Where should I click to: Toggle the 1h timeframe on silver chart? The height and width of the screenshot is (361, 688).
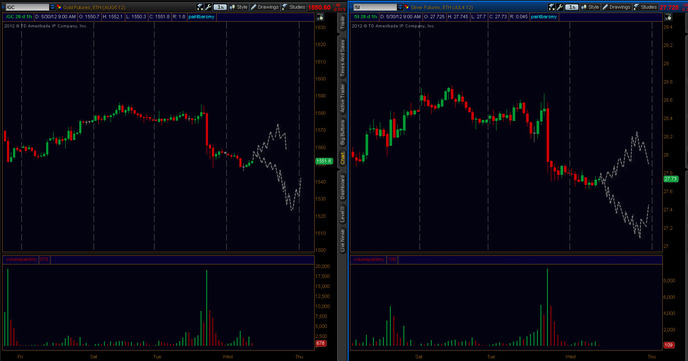(x=571, y=7)
